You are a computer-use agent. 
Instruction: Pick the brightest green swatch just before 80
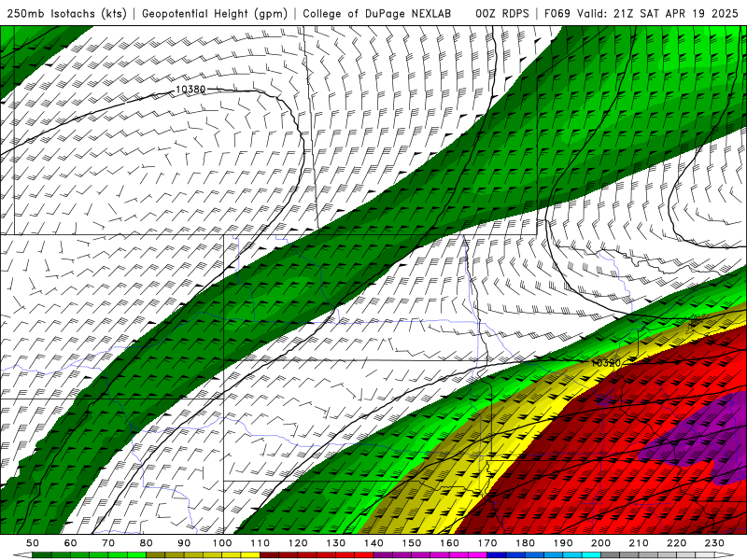pyautogui.click(x=136, y=555)
